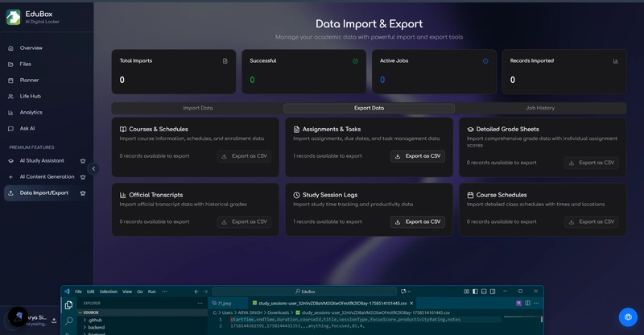Click the EduBox logo icon
This screenshot has width=644, height=335.
coord(13,17)
